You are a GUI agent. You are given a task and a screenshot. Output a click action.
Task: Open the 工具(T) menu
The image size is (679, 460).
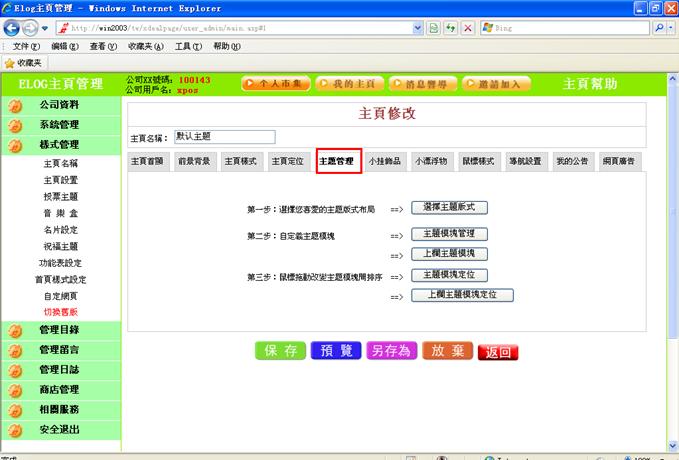pos(188,46)
